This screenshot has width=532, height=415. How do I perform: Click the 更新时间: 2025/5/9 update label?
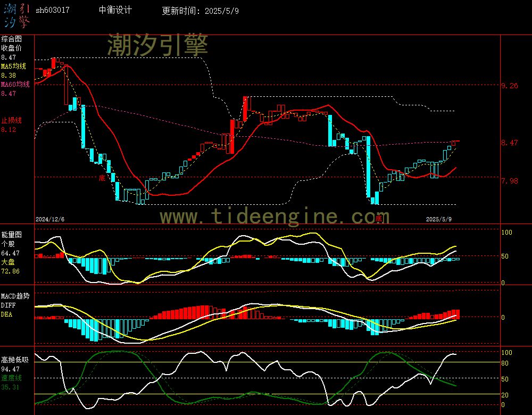pos(200,11)
